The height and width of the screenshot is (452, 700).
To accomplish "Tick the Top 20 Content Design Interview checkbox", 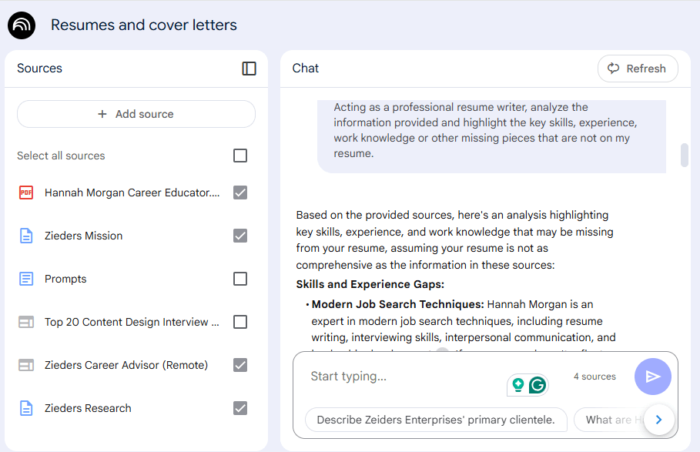I will (240, 322).
